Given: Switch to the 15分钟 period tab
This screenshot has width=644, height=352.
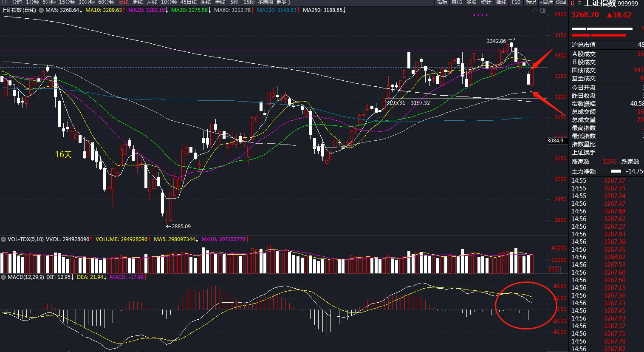Looking at the screenshot, I should pos(67,3).
